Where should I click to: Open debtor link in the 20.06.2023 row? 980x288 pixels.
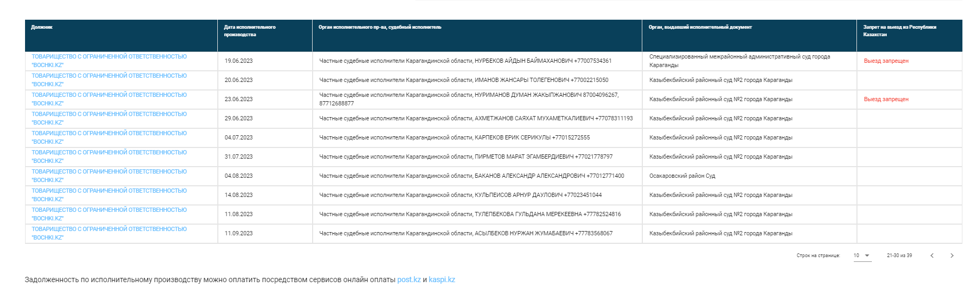(x=109, y=80)
